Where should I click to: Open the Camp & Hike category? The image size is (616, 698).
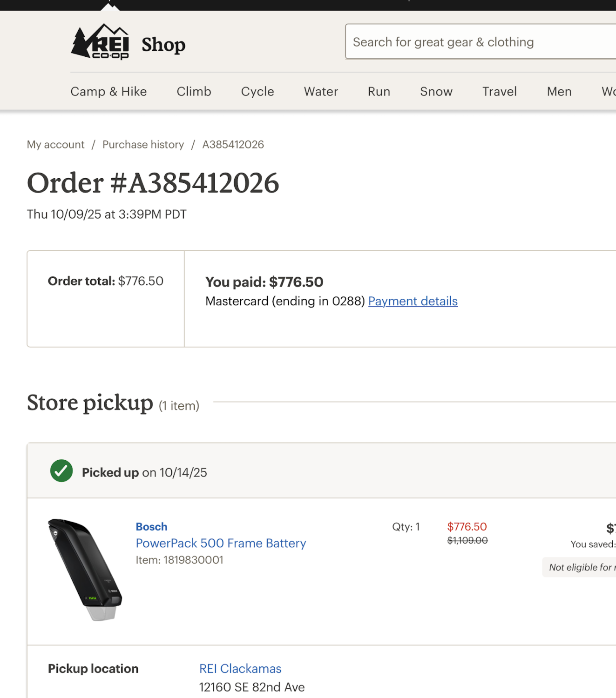pos(108,92)
